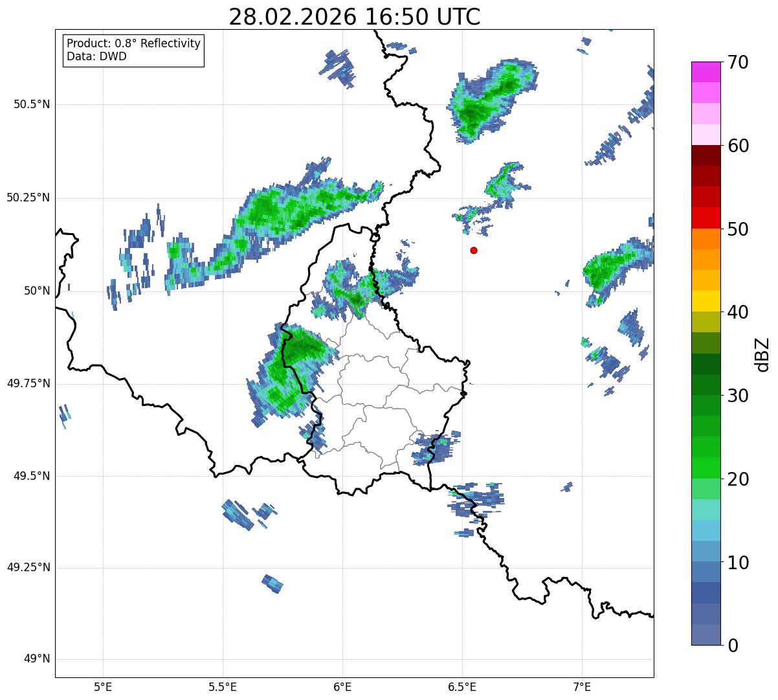The width and height of the screenshot is (778, 700).
Task: Click the 49.75°N latitude label
Action: coord(28,383)
